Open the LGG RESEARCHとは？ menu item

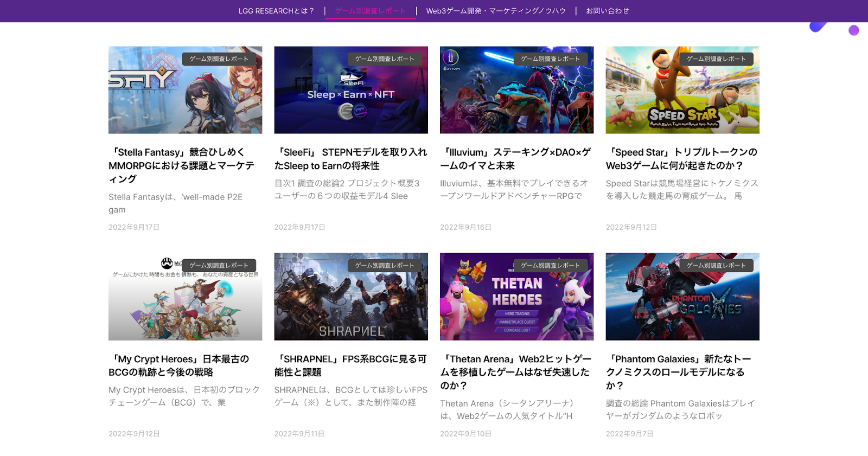pos(276,11)
